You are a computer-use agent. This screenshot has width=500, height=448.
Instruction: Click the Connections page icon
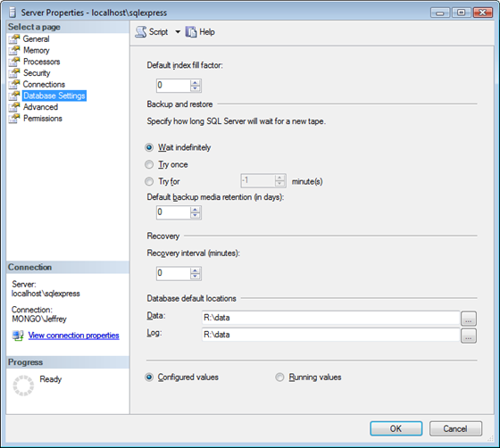[14, 84]
